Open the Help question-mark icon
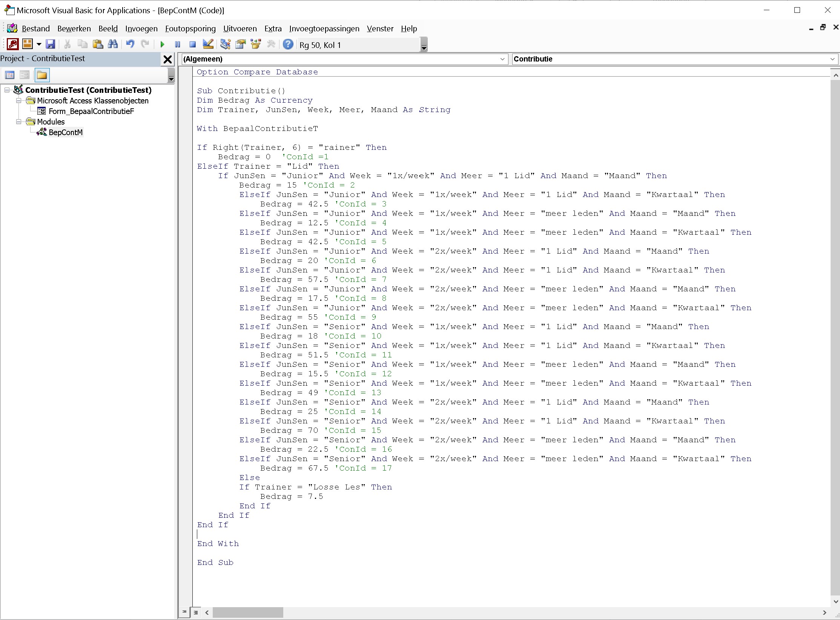 coord(288,45)
